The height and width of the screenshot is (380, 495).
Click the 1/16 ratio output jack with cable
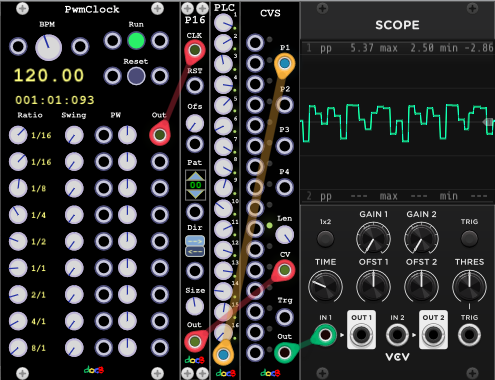coord(160,135)
